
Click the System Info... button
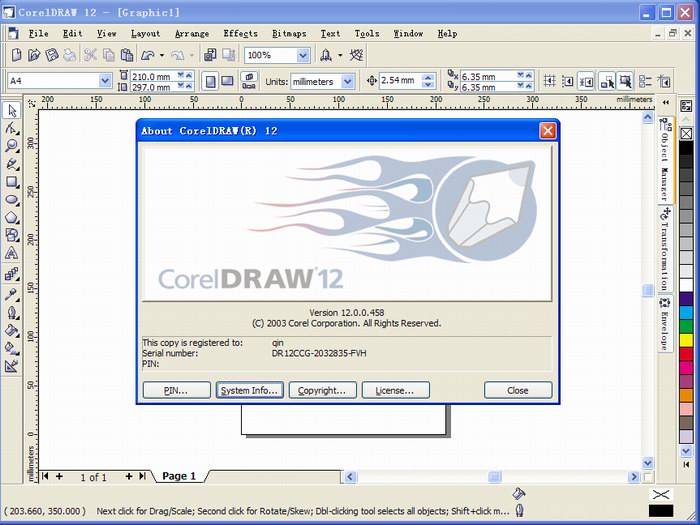[250, 390]
